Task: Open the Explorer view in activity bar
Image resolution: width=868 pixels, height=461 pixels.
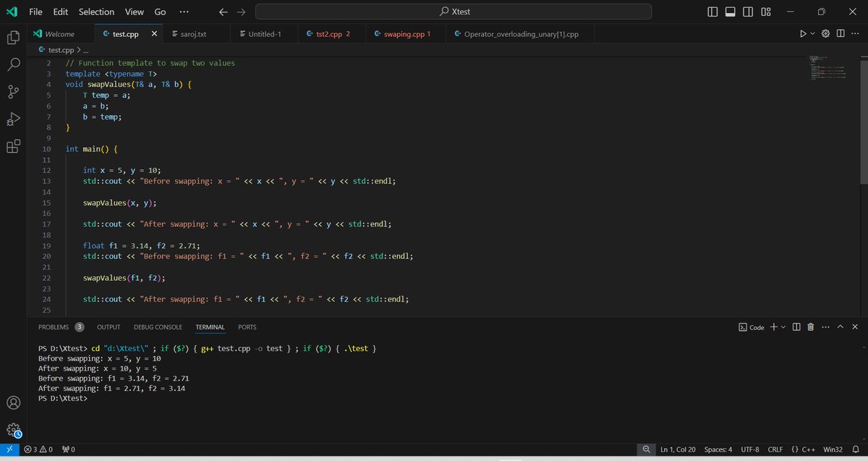Action: (x=13, y=38)
